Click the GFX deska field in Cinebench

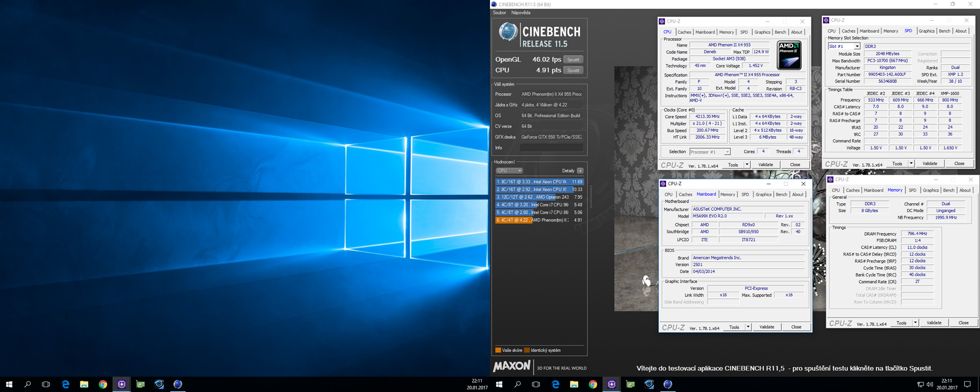[551, 137]
